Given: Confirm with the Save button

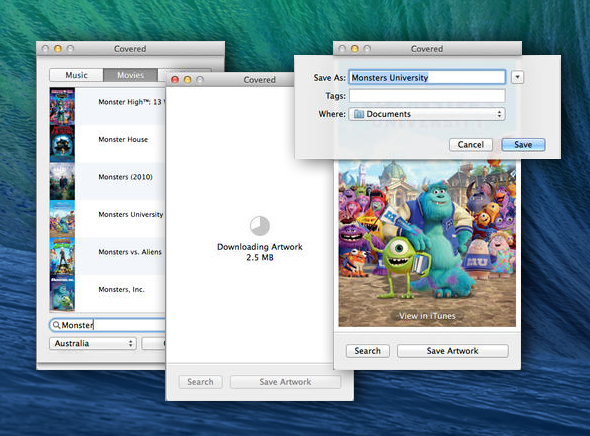Looking at the screenshot, I should [523, 144].
